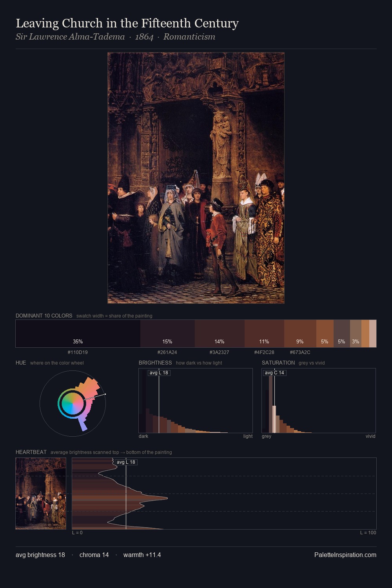Click the BRIGHTNESS section heading
The width and height of the screenshot is (392, 588).
tap(155, 363)
